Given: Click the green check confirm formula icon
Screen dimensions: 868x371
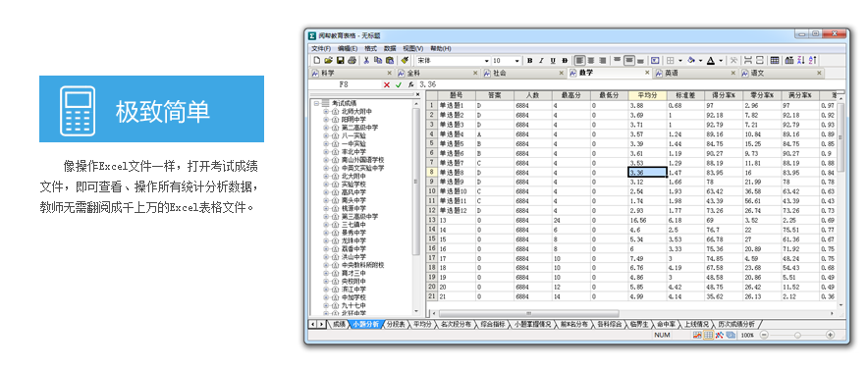Looking at the screenshot, I should coord(399,84).
